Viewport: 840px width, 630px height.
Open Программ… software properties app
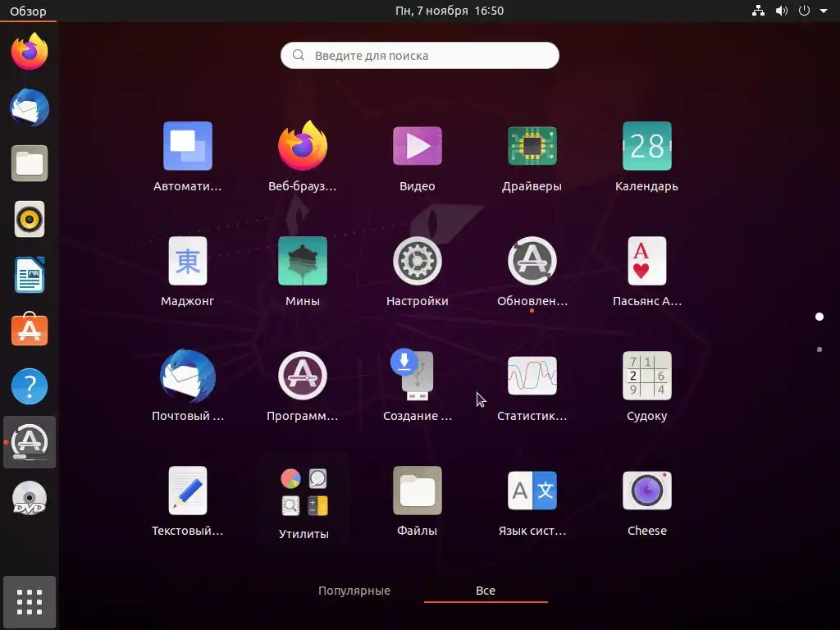tap(302, 376)
